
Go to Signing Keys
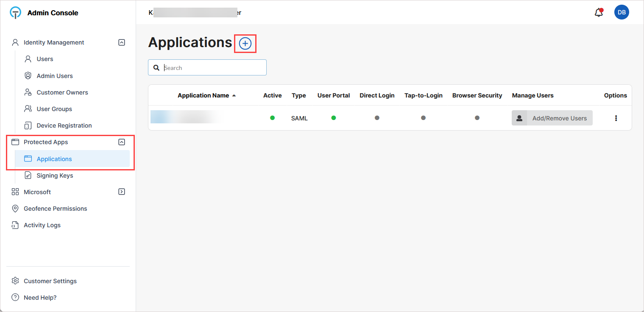click(x=55, y=175)
